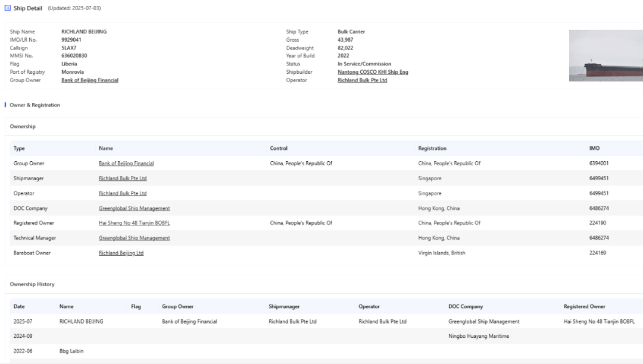
Task: Open Greenglobal Ship Management in Technical Manager row
Action: [134, 238]
